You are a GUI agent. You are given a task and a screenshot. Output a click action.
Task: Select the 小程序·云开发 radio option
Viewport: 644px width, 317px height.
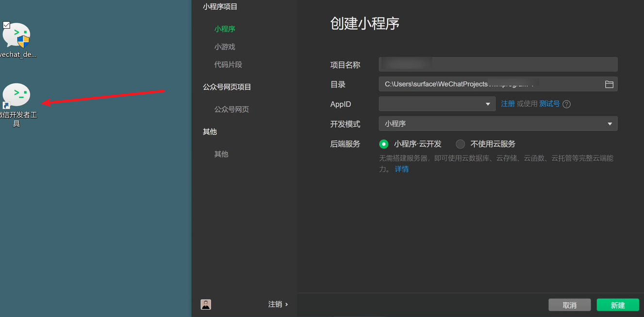(x=384, y=144)
